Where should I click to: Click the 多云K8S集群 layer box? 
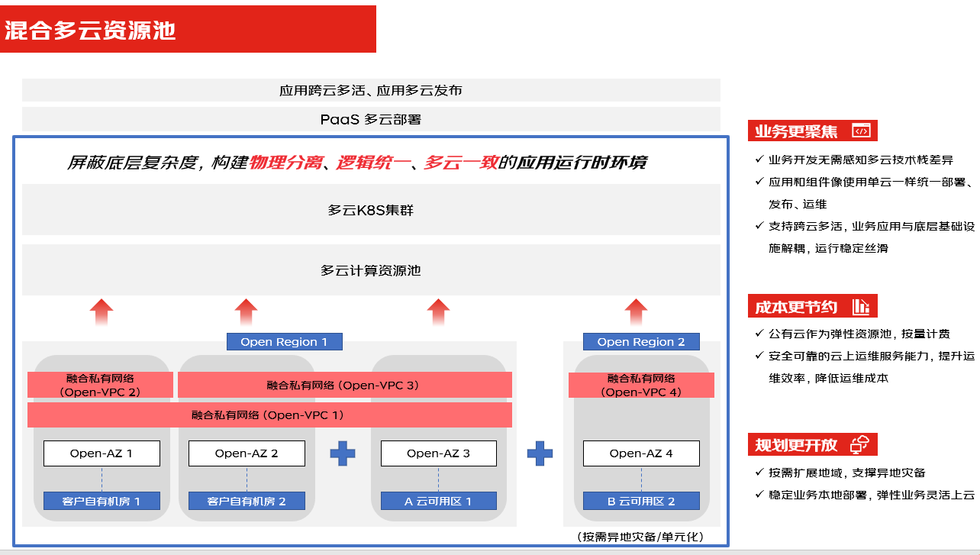371,210
